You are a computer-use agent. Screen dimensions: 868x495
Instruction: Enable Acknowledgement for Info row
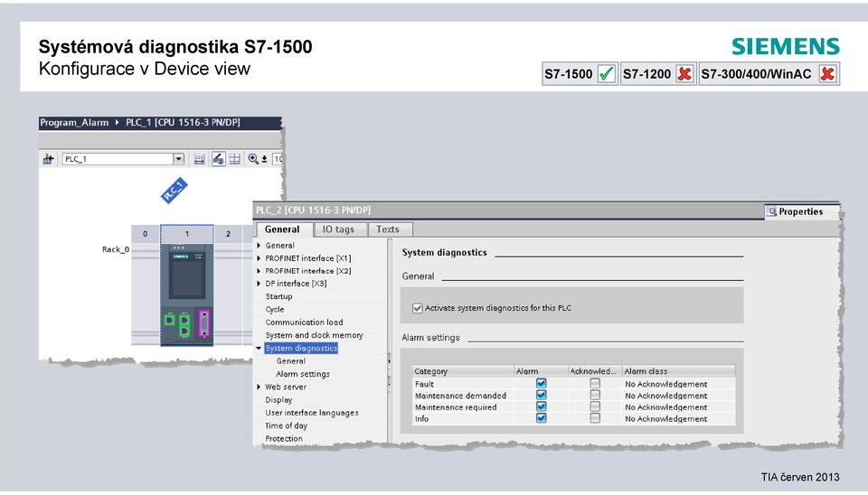[595, 418]
